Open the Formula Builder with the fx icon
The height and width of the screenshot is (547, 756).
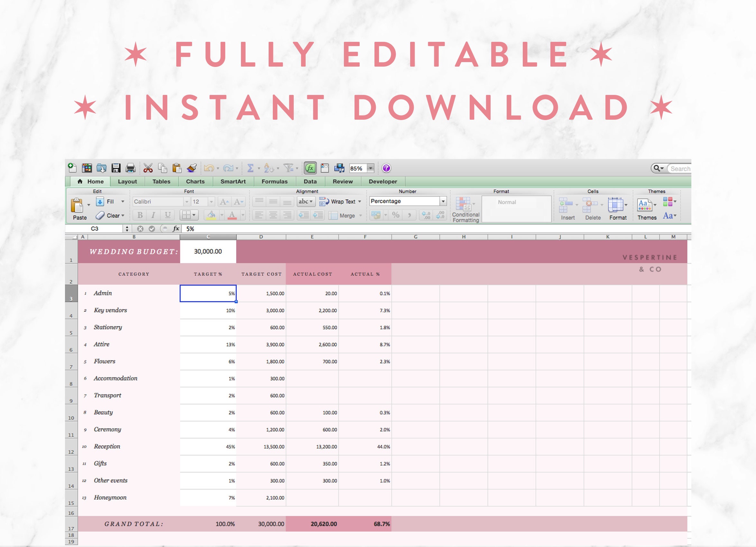[x=310, y=167]
